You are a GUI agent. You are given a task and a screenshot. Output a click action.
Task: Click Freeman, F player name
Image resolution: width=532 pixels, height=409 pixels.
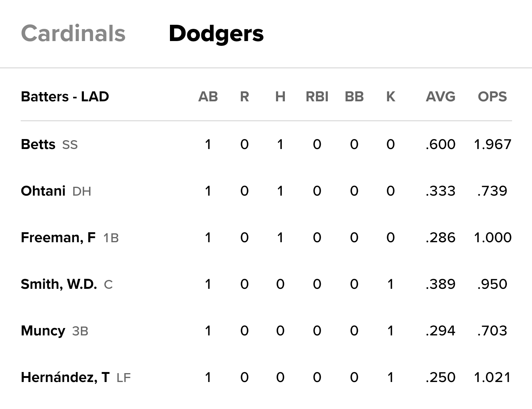click(x=58, y=237)
